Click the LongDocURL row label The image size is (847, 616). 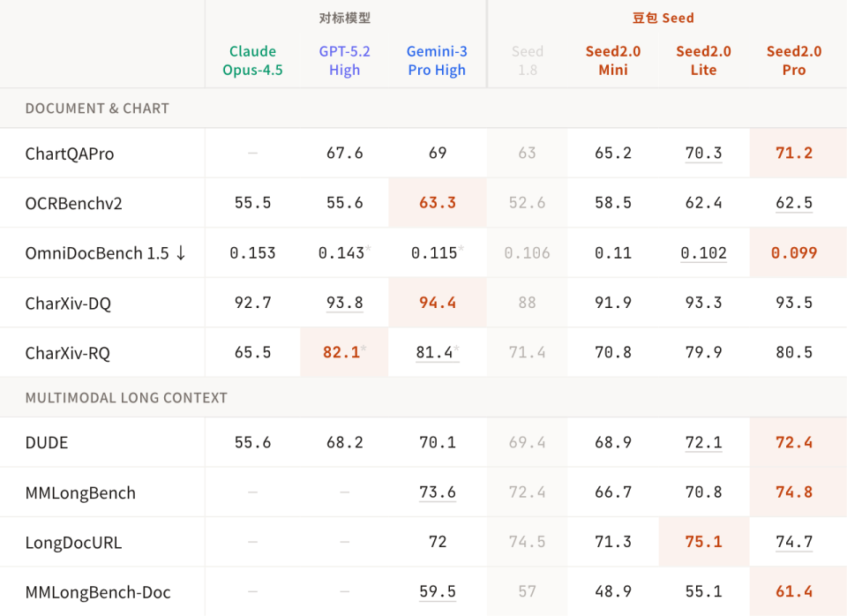pyautogui.click(x=73, y=542)
